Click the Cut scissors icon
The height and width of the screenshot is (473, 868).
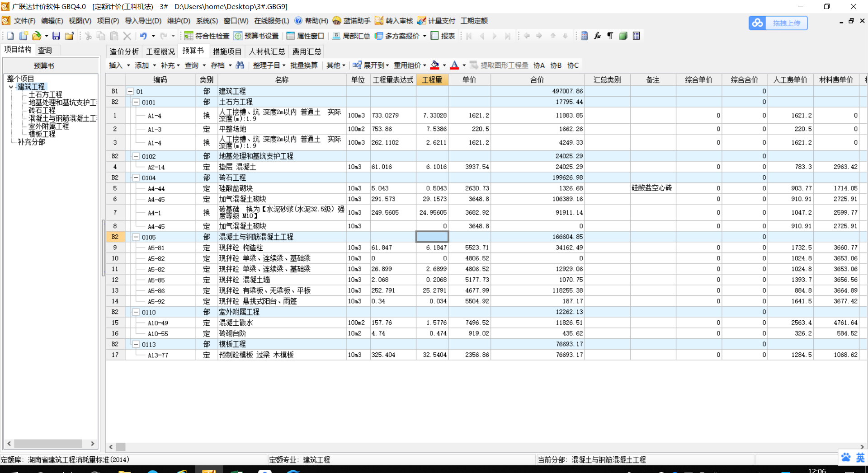(89, 36)
